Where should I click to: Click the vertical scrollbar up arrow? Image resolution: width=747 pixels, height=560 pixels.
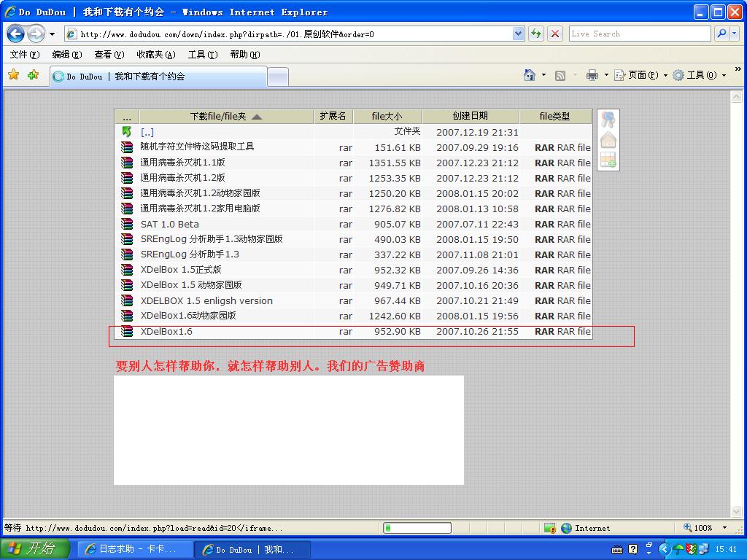click(736, 97)
